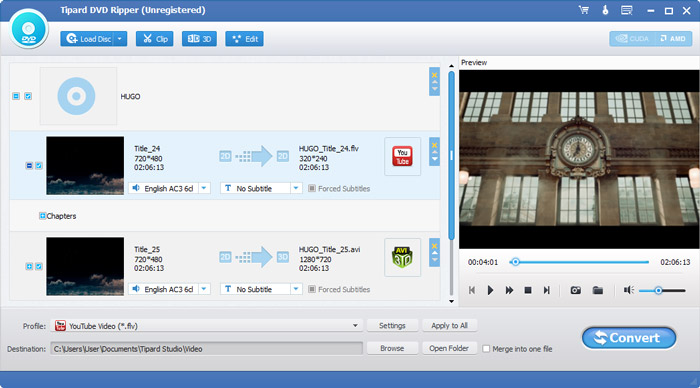Click Apply to All button

449,325
